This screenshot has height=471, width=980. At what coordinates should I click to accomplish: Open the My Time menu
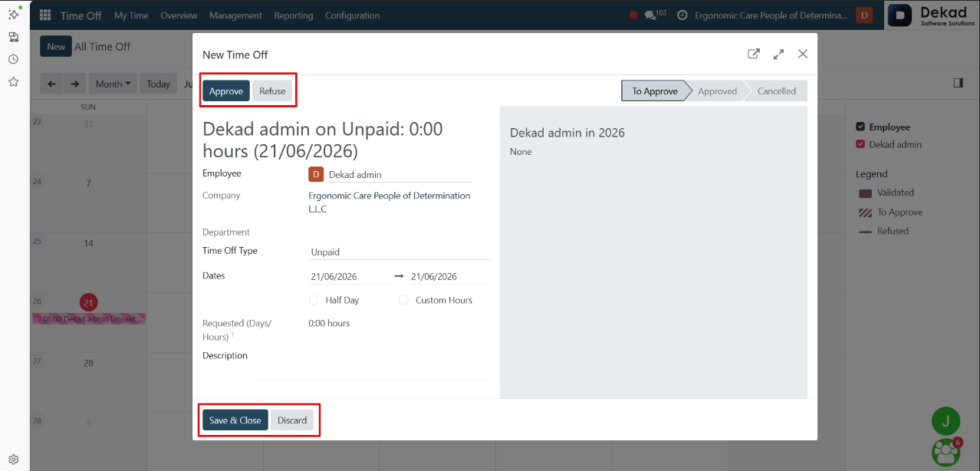[131, 15]
